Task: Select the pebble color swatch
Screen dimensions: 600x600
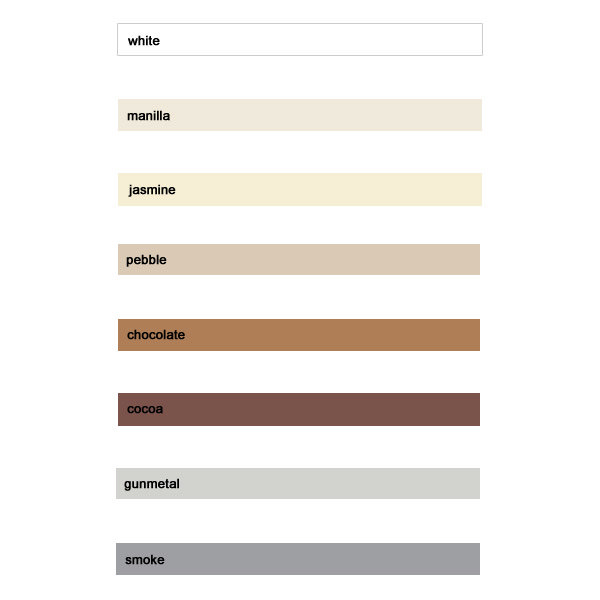Action: (x=299, y=259)
